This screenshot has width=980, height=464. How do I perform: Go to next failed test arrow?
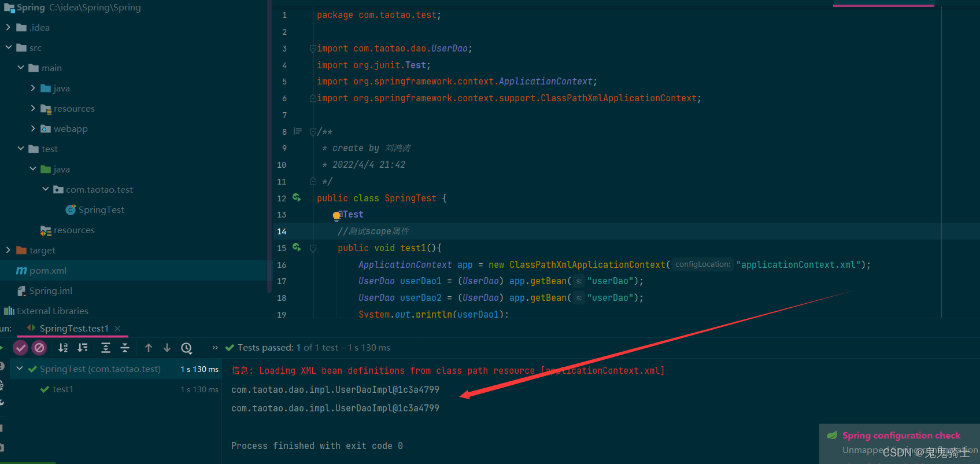[x=167, y=348]
